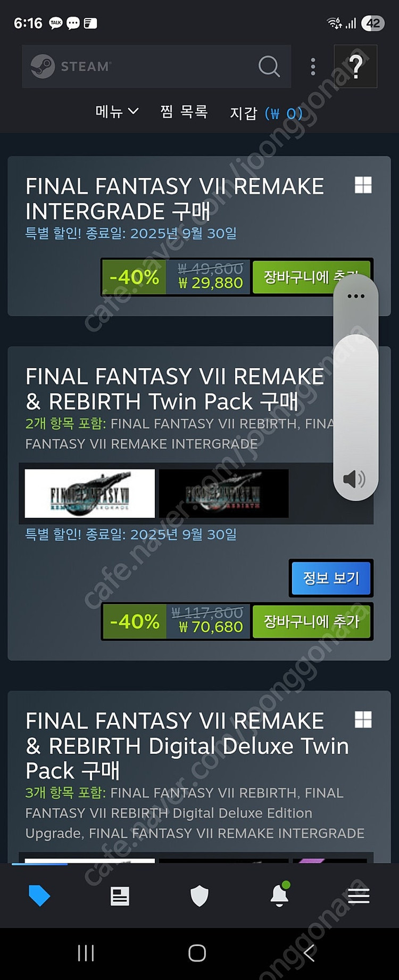Open the hamburger menu tab

coord(359,896)
